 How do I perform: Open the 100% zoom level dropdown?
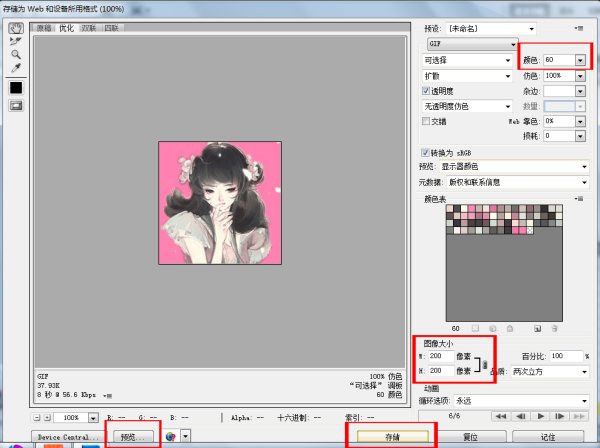(93, 418)
